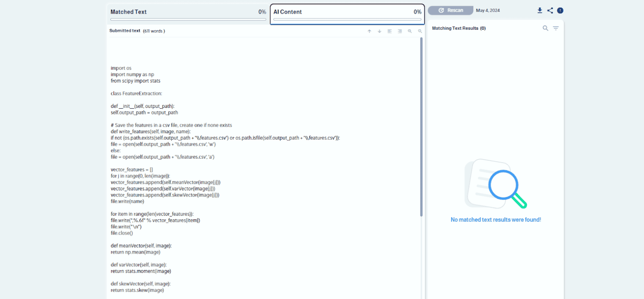Click the Matched Text progress bar
The height and width of the screenshot is (299, 644).
pyautogui.click(x=188, y=19)
